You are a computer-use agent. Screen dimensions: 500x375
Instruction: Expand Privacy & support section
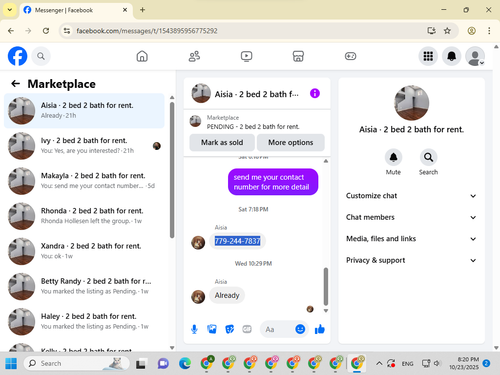(411, 260)
